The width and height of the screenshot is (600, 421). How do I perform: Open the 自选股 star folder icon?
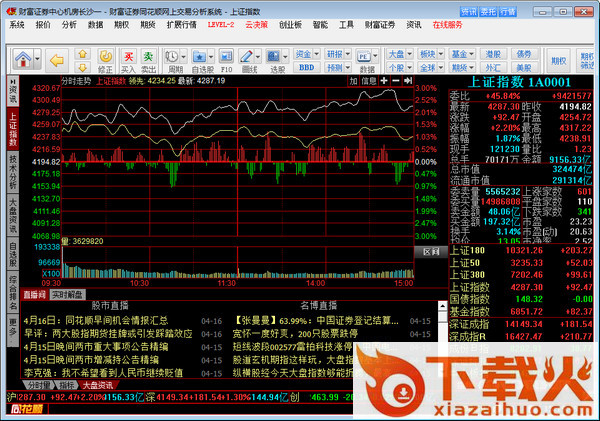pyautogui.click(x=199, y=57)
